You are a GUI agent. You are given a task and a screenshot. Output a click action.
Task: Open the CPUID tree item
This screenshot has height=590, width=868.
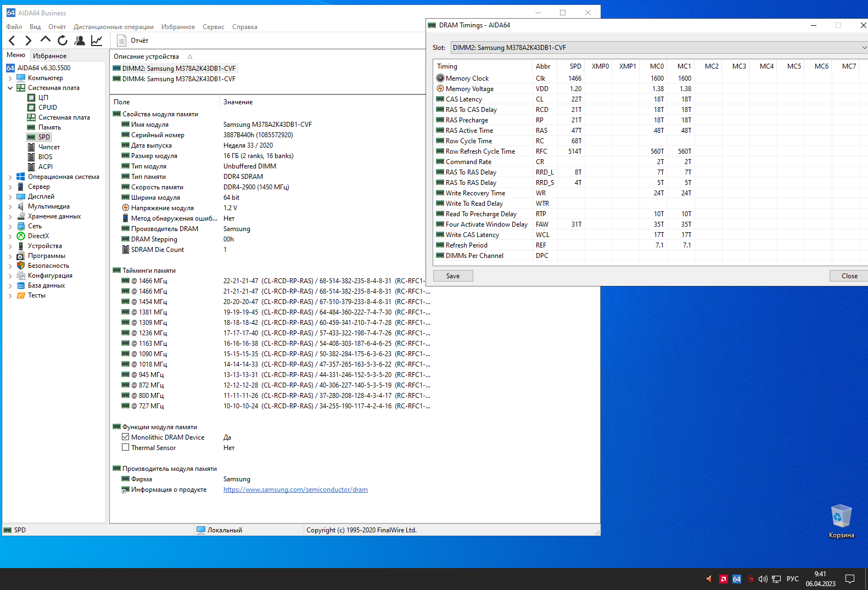pyautogui.click(x=48, y=108)
